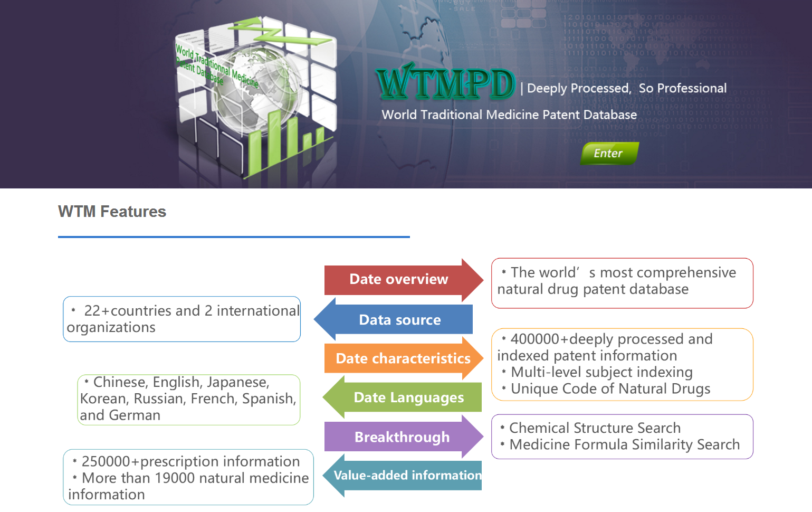Click "More than 19000 natural medicine information" line
This screenshot has height=512, width=812.
coord(188,486)
